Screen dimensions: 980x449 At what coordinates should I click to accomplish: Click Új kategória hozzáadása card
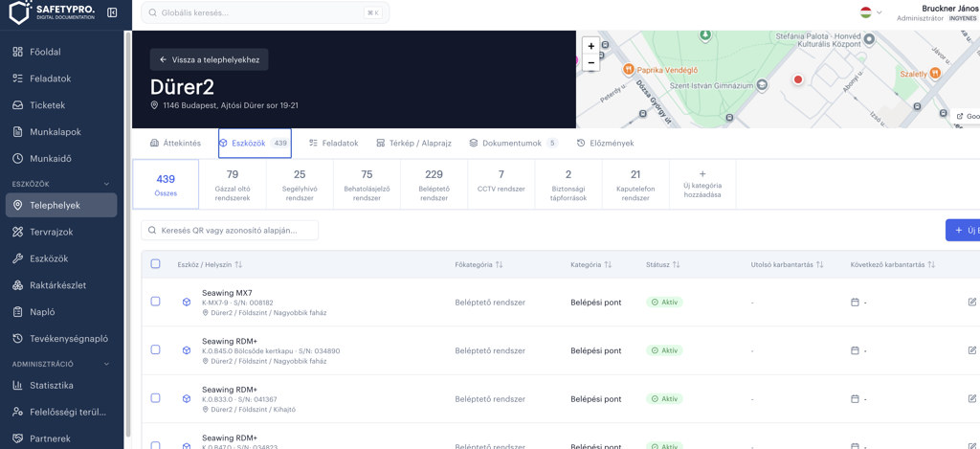(x=702, y=184)
